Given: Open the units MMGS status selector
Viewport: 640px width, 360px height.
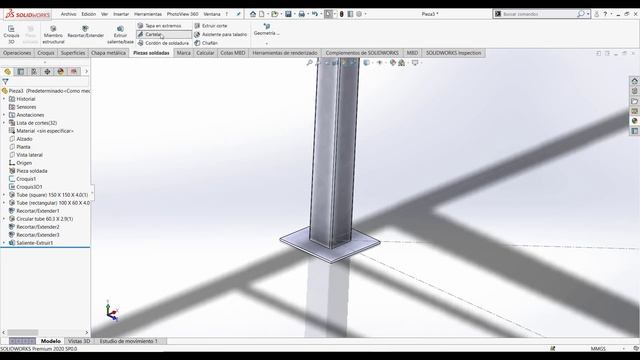Looking at the screenshot, I should click(x=598, y=349).
